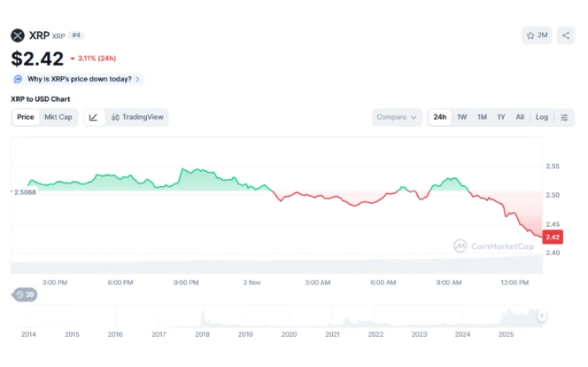Screen dimensions: 588x367
Task: Select the 1Y time range
Action: click(501, 117)
